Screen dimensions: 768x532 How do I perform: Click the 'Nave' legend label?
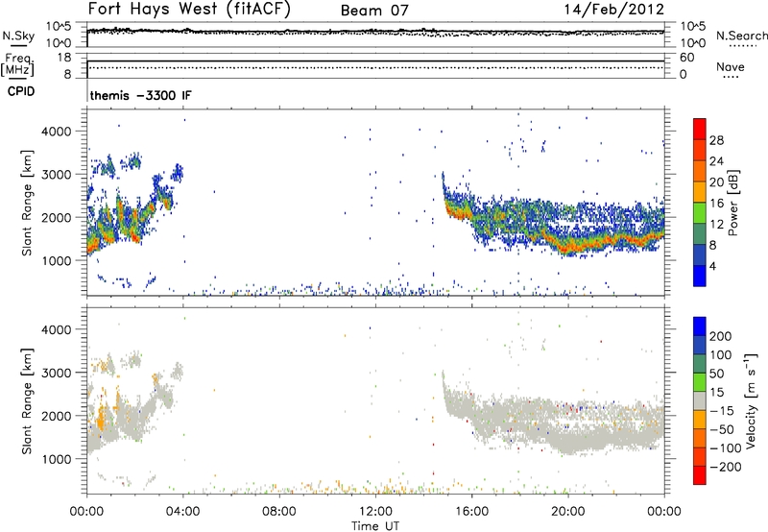coord(731,66)
